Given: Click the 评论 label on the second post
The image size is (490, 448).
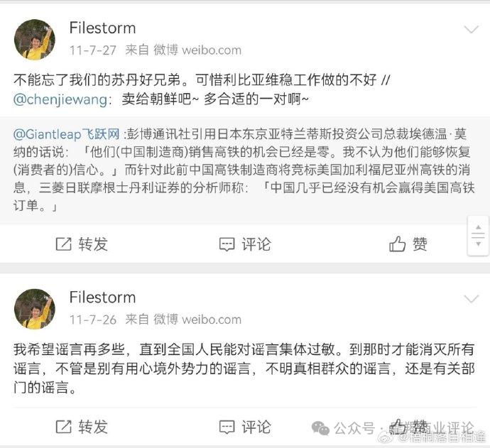Looking at the screenshot, I should (x=256, y=427).
